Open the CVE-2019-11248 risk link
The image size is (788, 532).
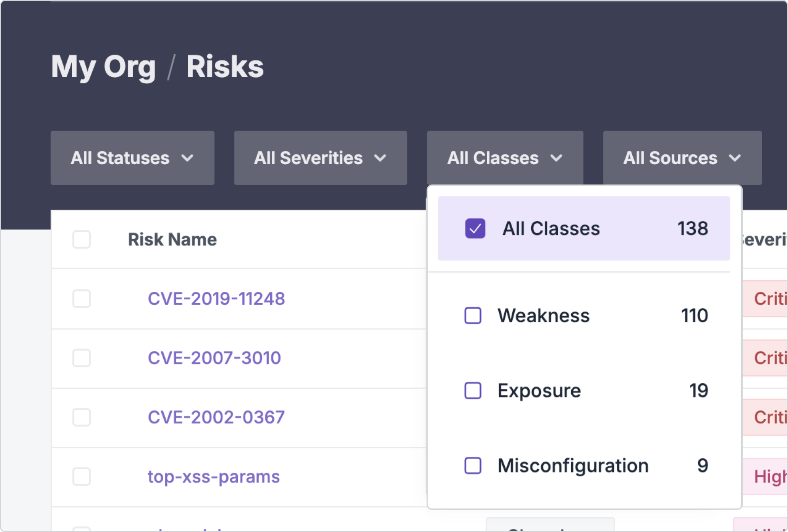216,298
